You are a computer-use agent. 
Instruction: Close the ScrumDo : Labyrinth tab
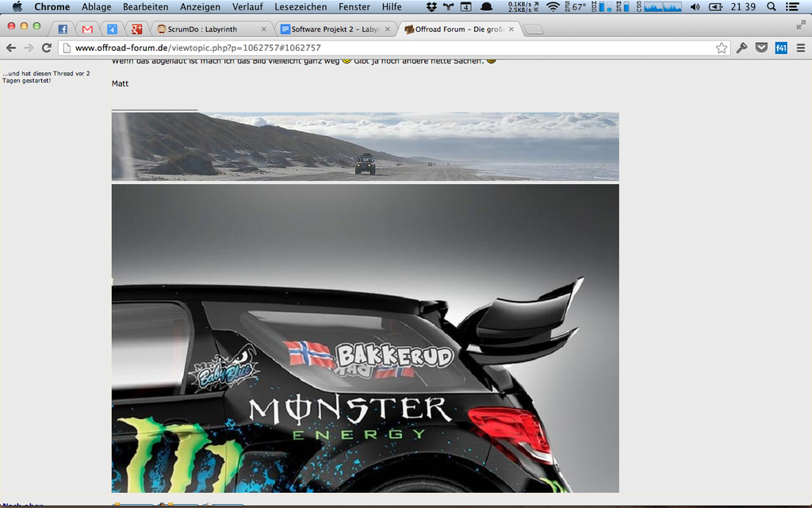pyautogui.click(x=263, y=29)
